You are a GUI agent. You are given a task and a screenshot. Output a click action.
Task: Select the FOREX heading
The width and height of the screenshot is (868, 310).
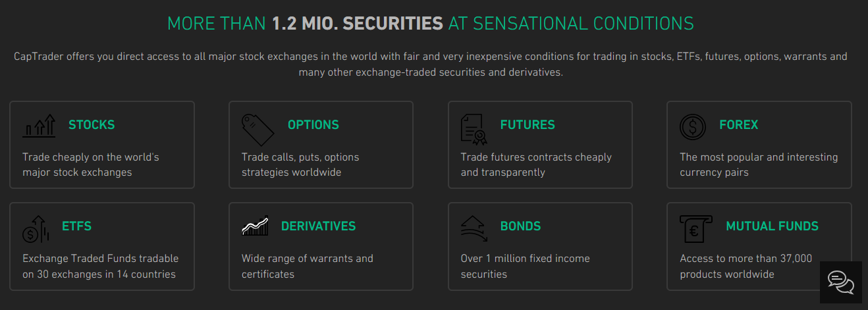[x=739, y=124]
